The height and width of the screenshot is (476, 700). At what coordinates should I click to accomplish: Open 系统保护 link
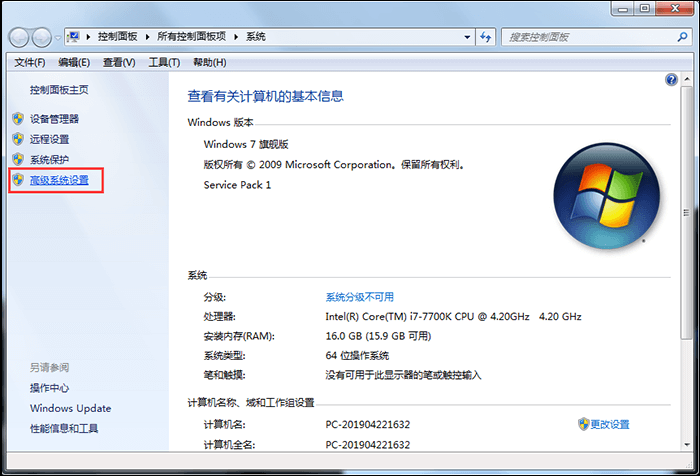pos(49,160)
